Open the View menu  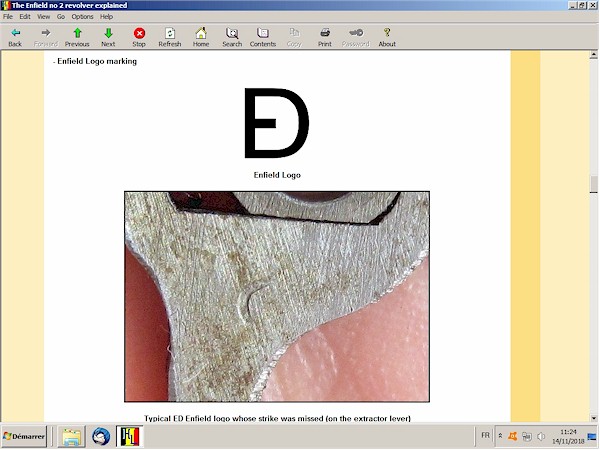coord(44,17)
